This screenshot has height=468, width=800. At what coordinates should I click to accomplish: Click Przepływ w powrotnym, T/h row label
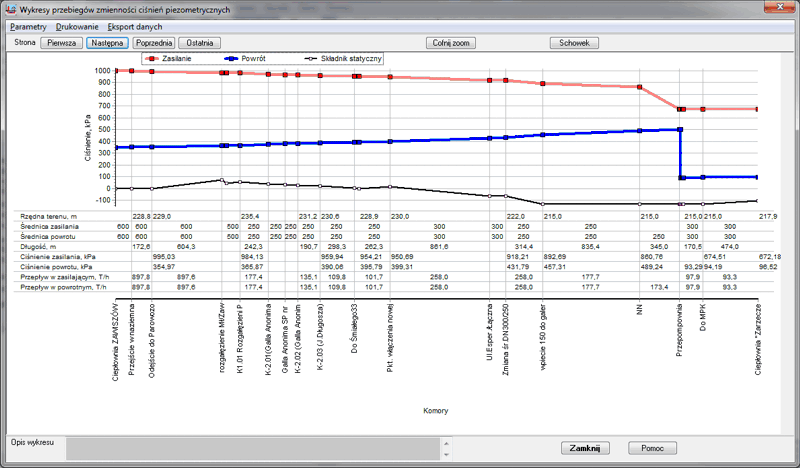[63, 287]
